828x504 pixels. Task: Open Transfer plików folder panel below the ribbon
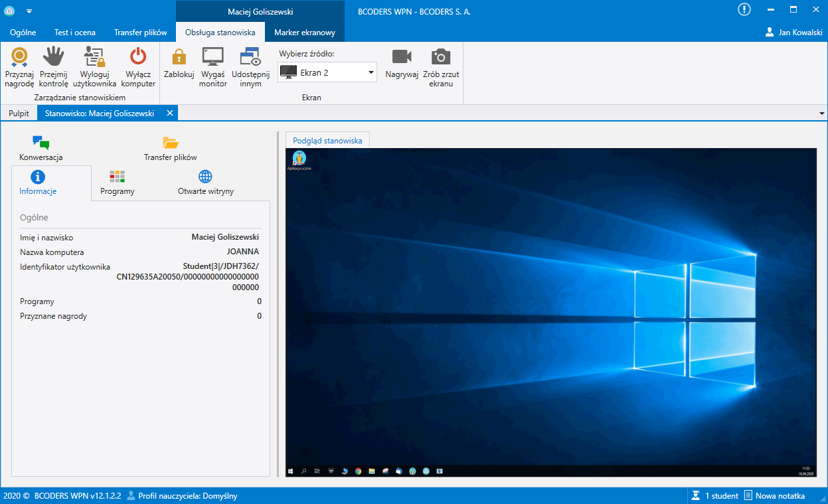pos(171,149)
